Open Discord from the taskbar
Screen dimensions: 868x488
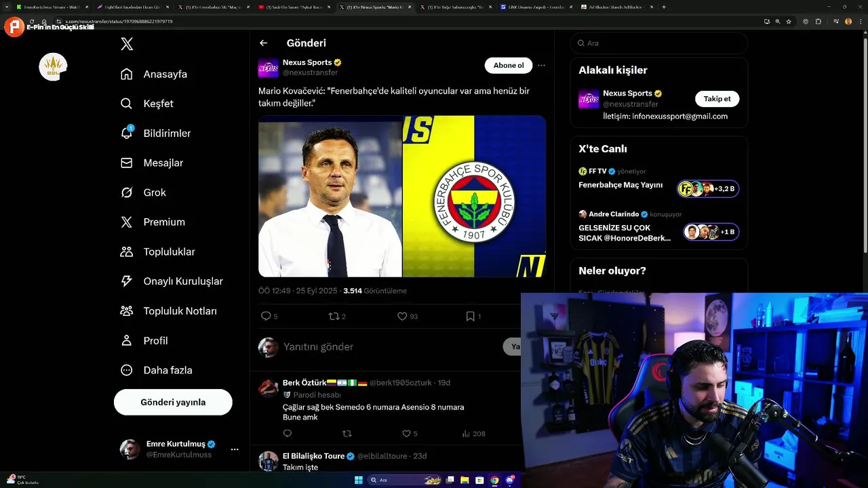click(x=510, y=480)
